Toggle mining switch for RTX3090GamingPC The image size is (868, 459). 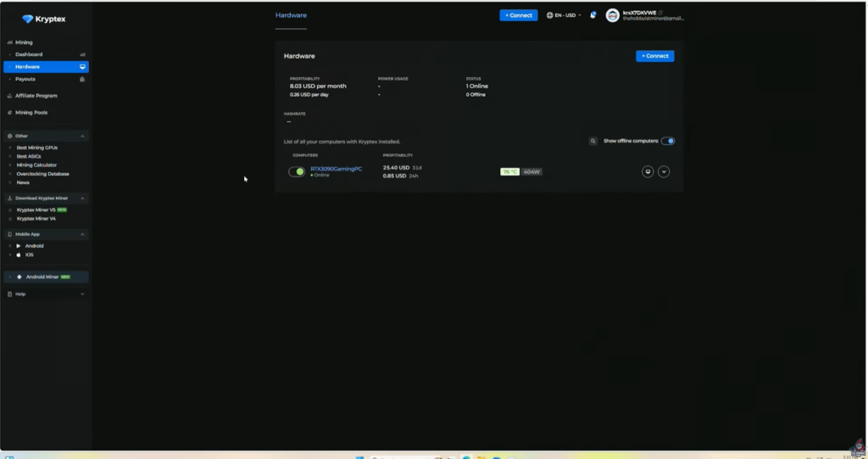[x=297, y=171]
